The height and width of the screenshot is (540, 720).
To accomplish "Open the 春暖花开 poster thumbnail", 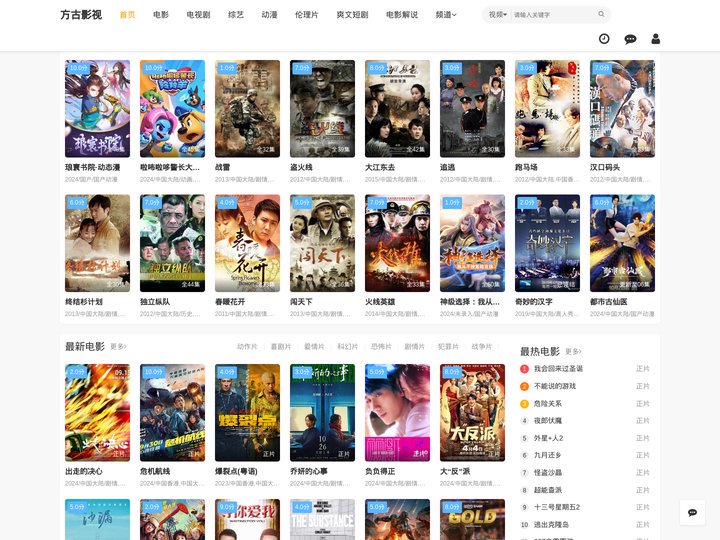I will 248,243.
